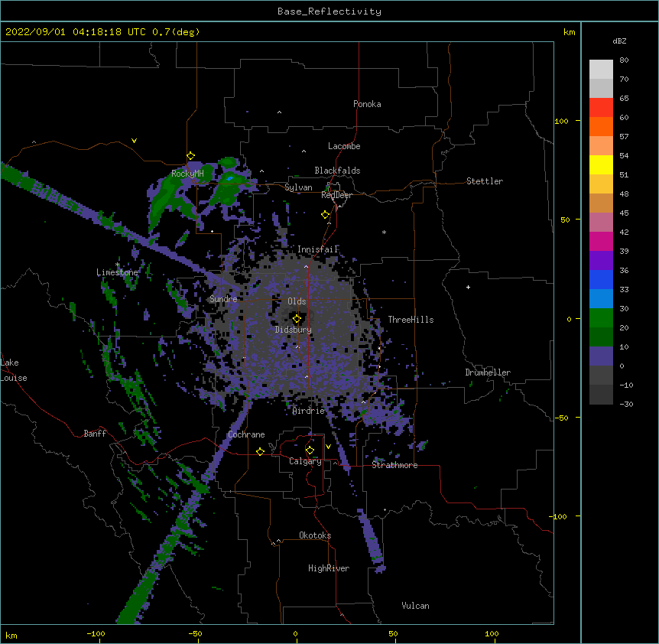Click the red 65 dBZ legend swatch
The image size is (659, 644).
[601, 108]
